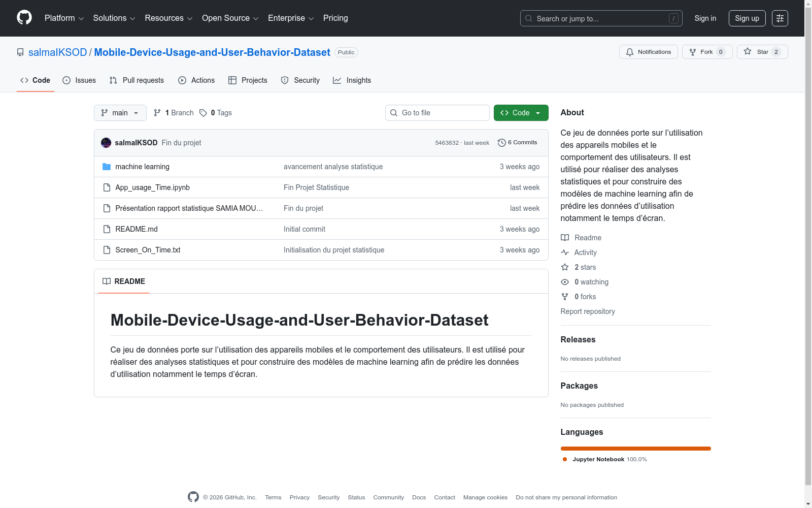Switch to the Pull requests tab
Viewport: 812px width, 508px height.
click(137, 80)
